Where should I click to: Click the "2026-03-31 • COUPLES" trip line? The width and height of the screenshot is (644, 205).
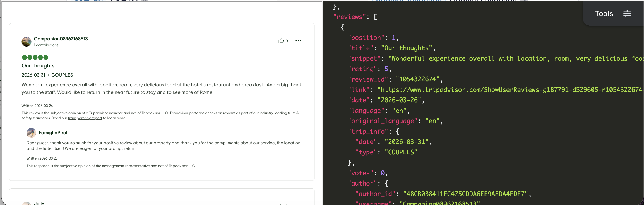point(47,75)
